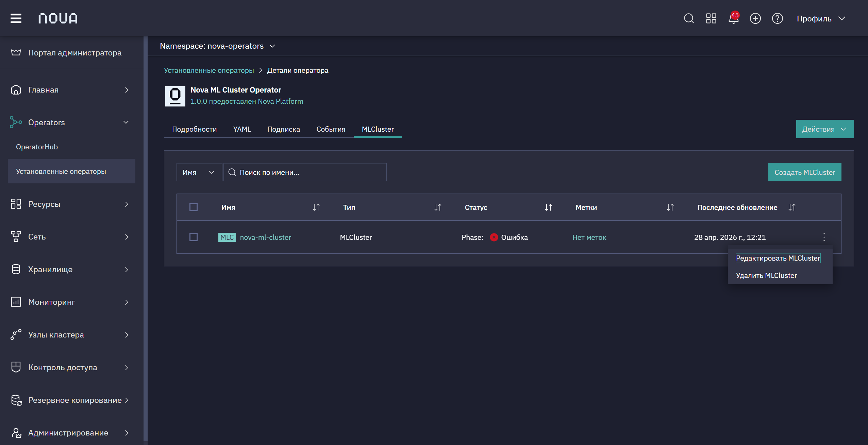Expand the Namespace nova-operators dropdown
Image resolution: width=868 pixels, height=445 pixels.
tap(218, 46)
